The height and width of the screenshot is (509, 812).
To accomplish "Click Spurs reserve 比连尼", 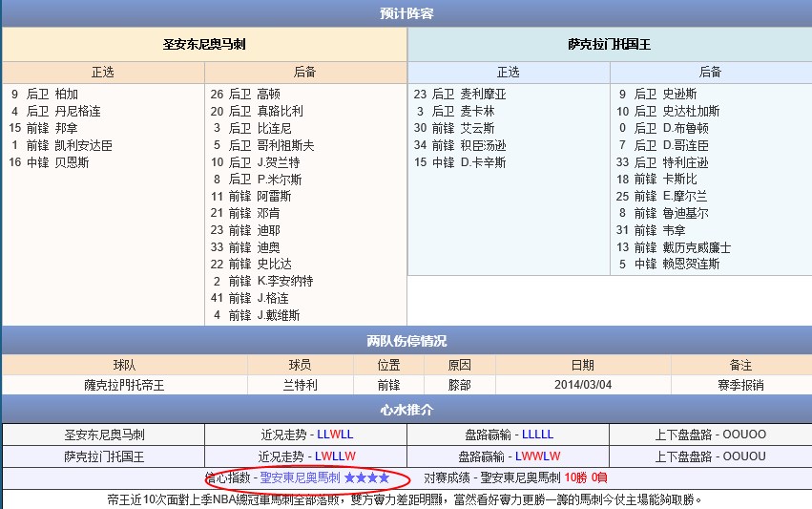I will tap(275, 128).
